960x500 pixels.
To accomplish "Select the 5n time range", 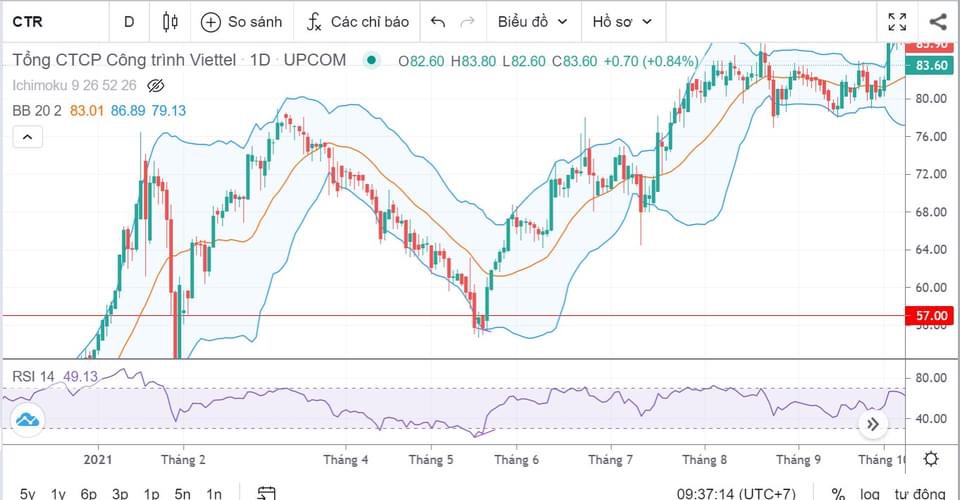I will click(x=182, y=493).
